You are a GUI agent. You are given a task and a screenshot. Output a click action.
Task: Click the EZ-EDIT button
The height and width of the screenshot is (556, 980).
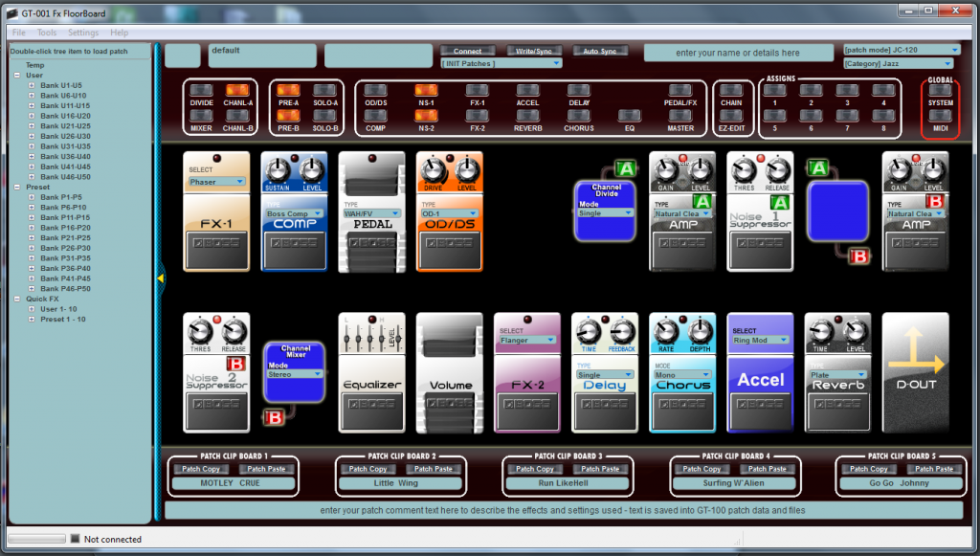point(730,116)
